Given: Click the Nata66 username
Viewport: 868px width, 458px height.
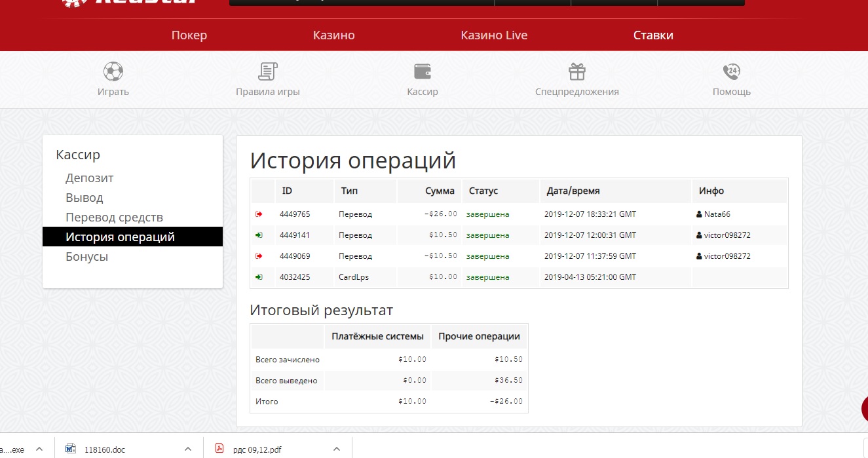Looking at the screenshot, I should 716,214.
